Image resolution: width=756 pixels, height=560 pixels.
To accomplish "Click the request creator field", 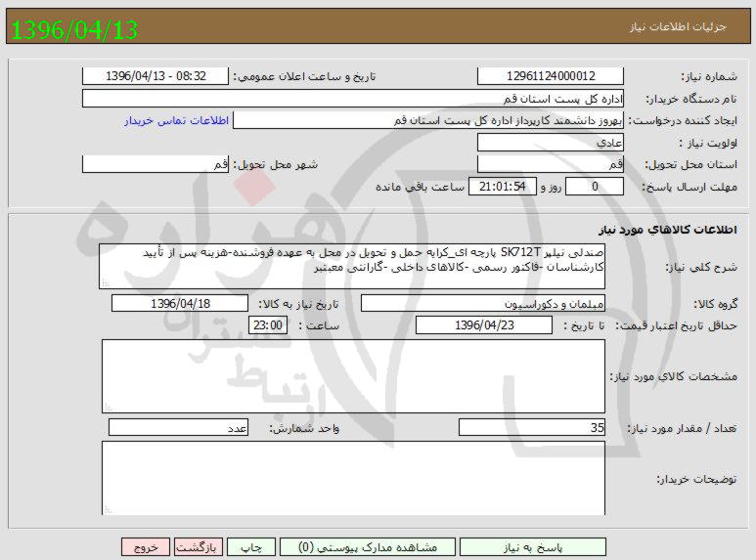I will [429, 120].
